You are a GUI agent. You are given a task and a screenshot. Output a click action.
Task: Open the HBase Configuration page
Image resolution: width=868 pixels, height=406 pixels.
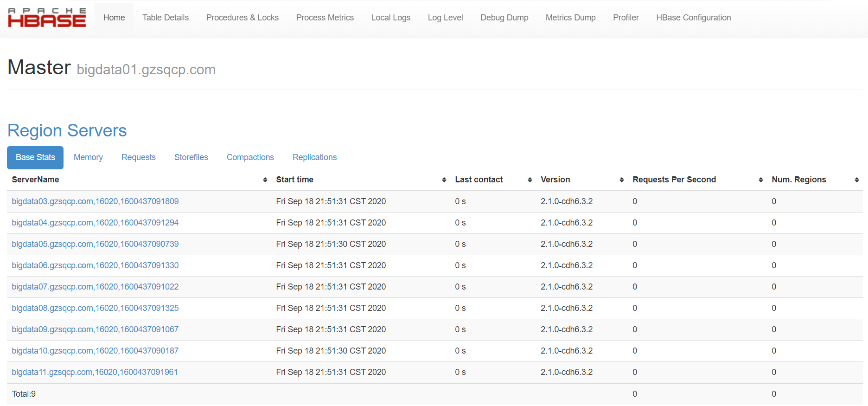pyautogui.click(x=694, y=18)
